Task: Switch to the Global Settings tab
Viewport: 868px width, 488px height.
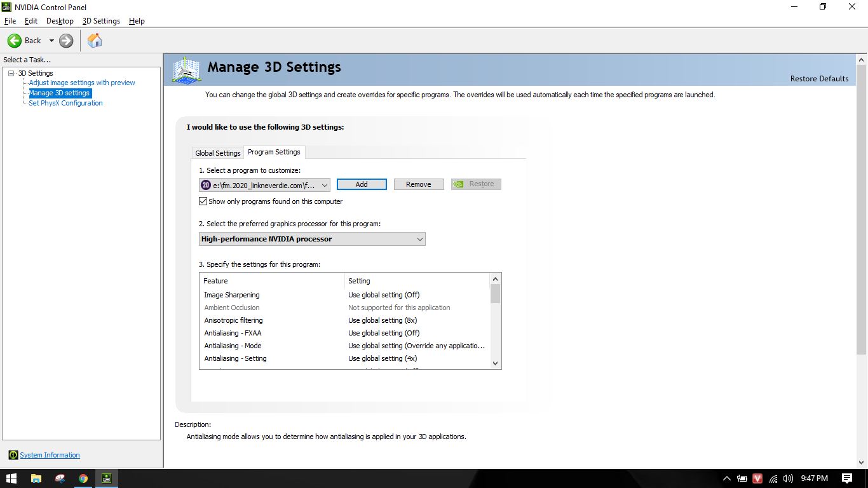Action: (218, 153)
